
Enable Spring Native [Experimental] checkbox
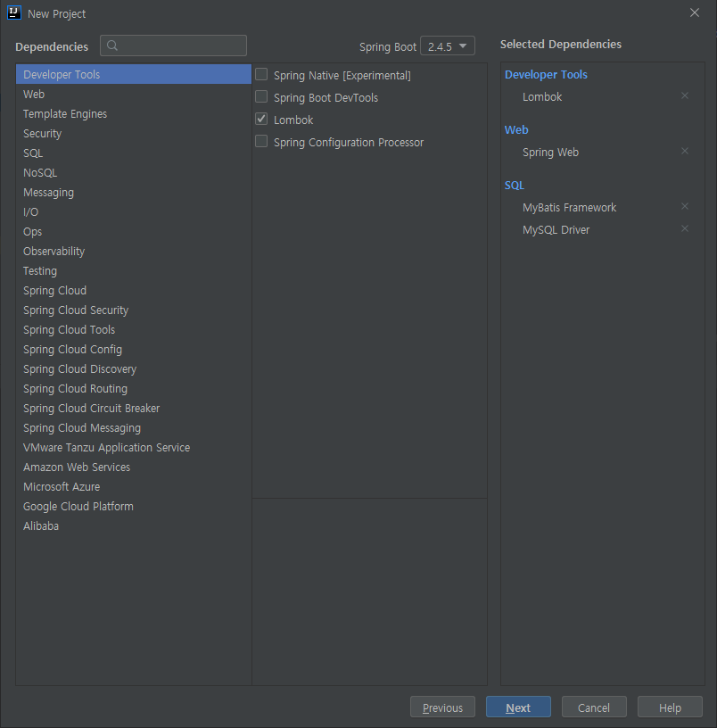pyautogui.click(x=261, y=74)
